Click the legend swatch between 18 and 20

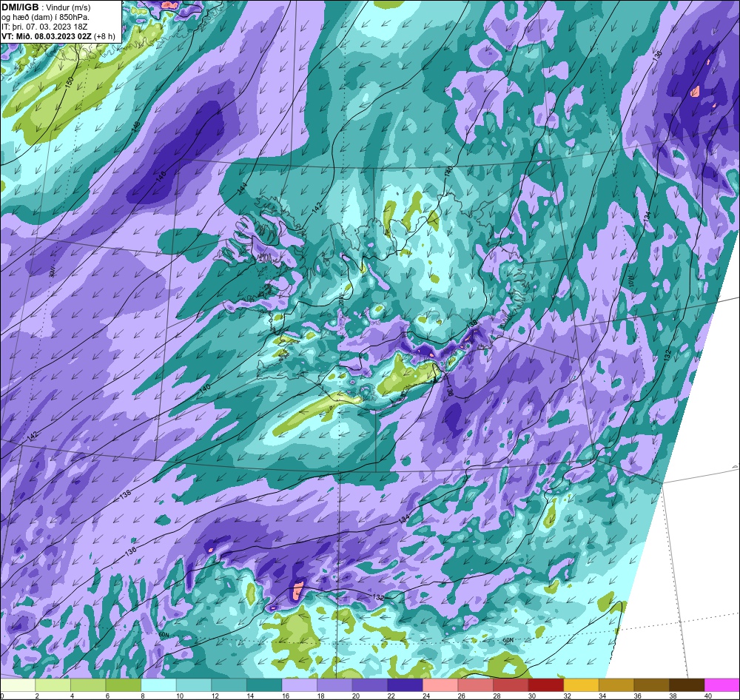(x=334, y=684)
